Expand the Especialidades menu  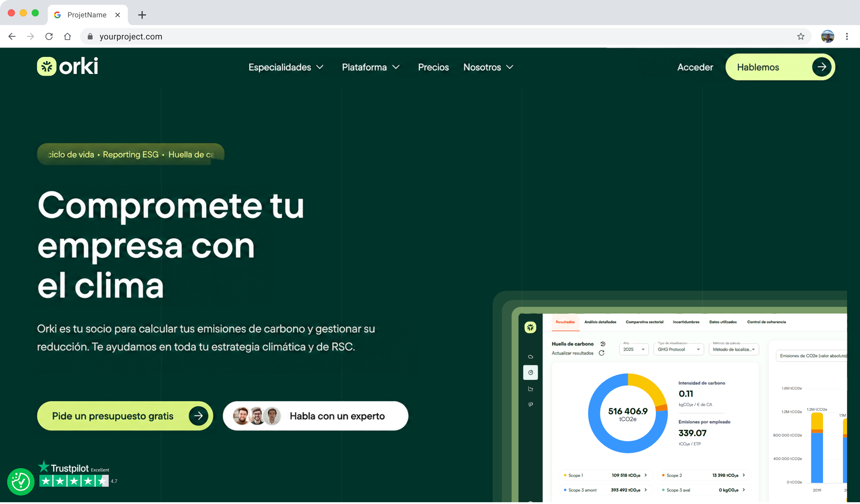tap(286, 67)
